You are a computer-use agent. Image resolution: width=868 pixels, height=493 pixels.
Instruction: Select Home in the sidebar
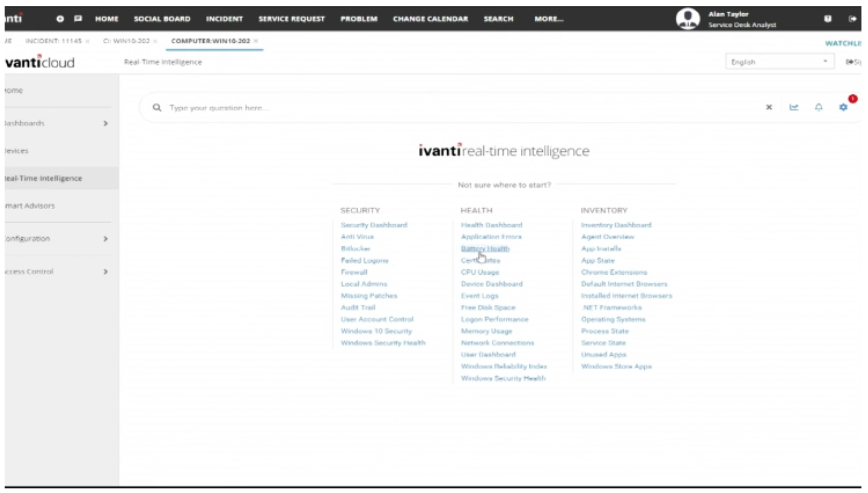coord(14,90)
